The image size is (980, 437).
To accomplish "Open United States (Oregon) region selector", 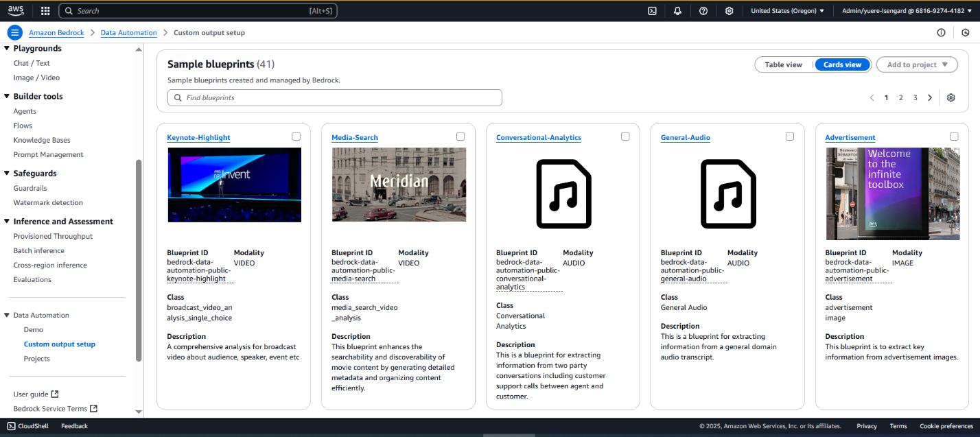I will (x=787, y=11).
